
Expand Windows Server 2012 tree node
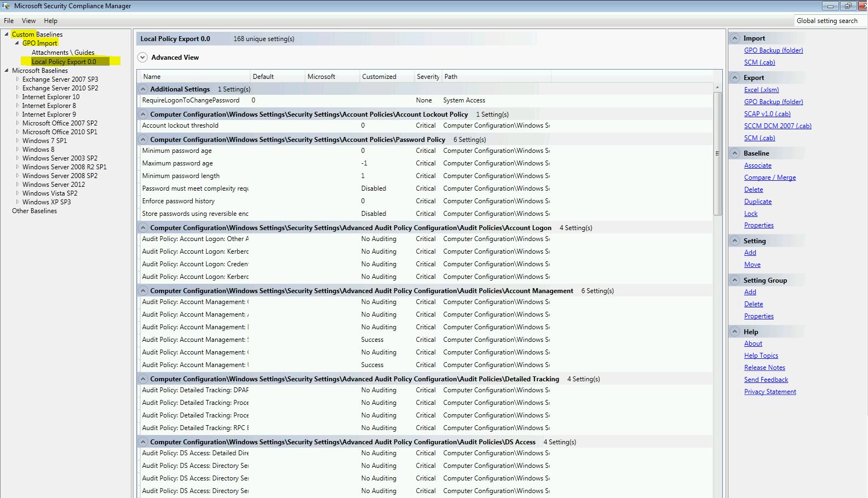tap(17, 185)
